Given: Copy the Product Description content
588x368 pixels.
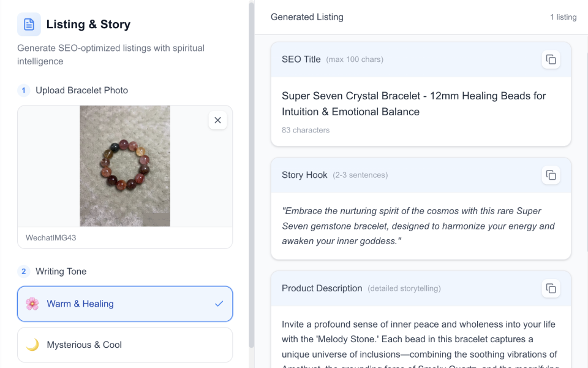Looking at the screenshot, I should click(x=551, y=288).
